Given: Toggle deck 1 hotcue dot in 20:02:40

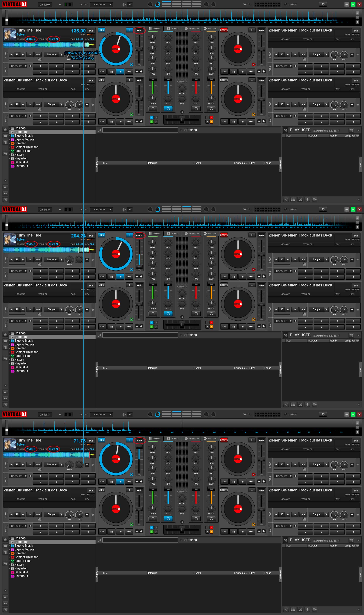Looking at the screenshot, I should (x=30, y=66).
